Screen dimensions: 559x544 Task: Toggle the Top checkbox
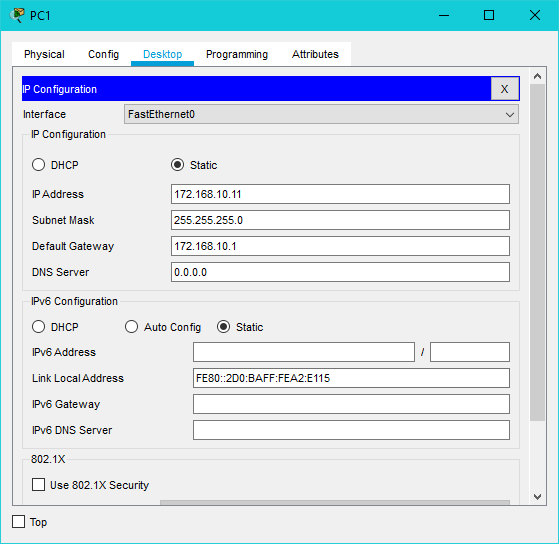pyautogui.click(x=19, y=522)
